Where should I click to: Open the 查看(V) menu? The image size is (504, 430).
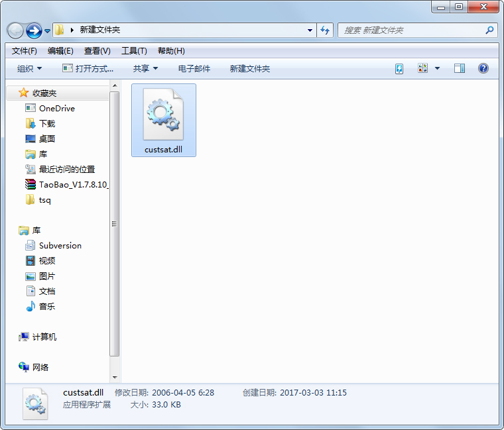97,51
